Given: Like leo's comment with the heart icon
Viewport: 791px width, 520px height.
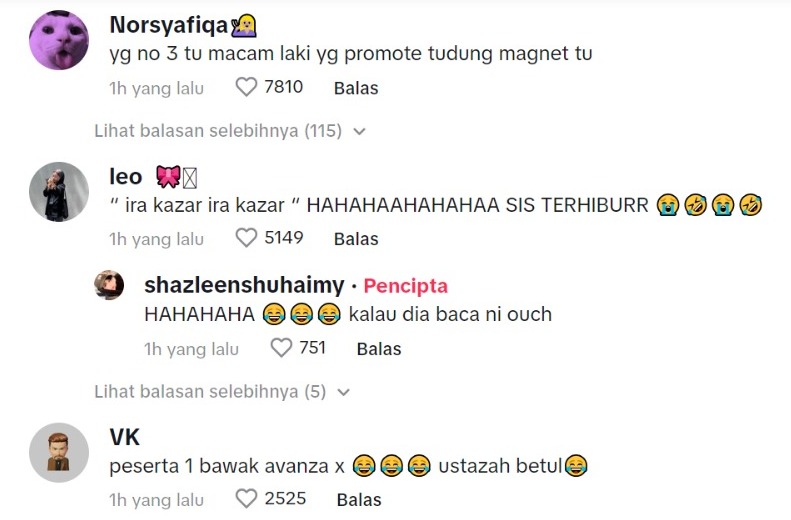Looking at the screenshot, I should coord(246,238).
